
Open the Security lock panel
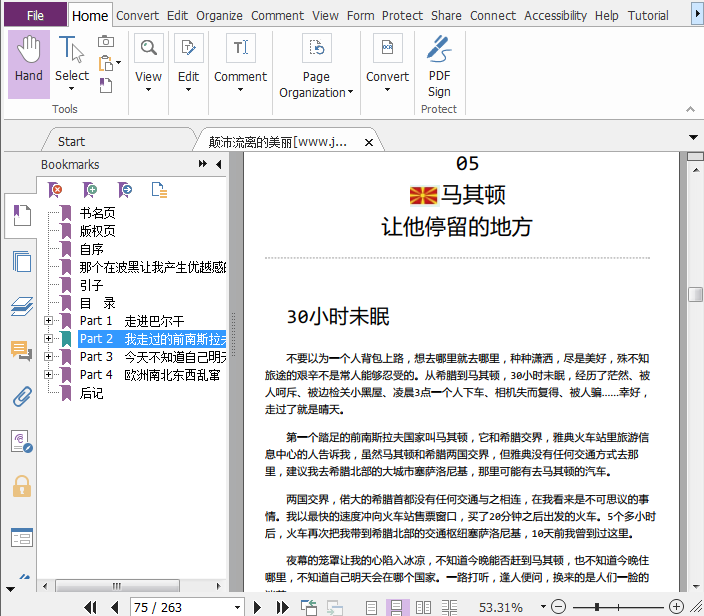click(21, 487)
